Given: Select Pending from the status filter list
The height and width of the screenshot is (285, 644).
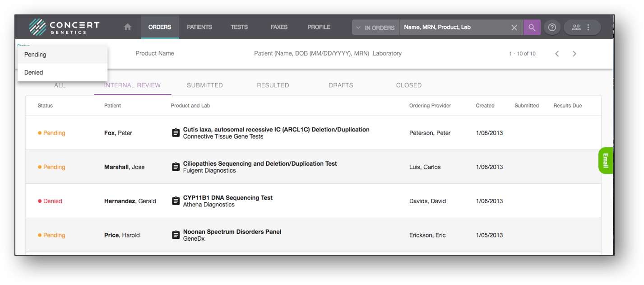Looking at the screenshot, I should coord(35,54).
